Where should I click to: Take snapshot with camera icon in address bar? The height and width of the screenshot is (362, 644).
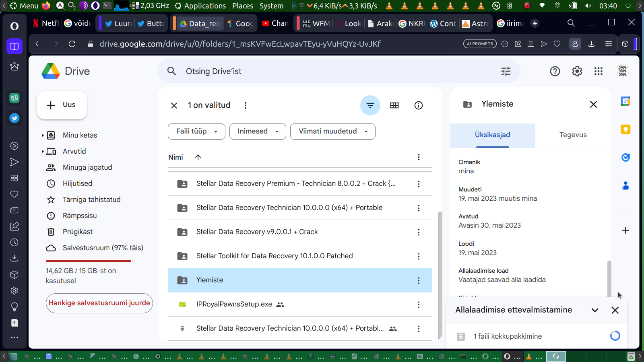tap(531, 44)
